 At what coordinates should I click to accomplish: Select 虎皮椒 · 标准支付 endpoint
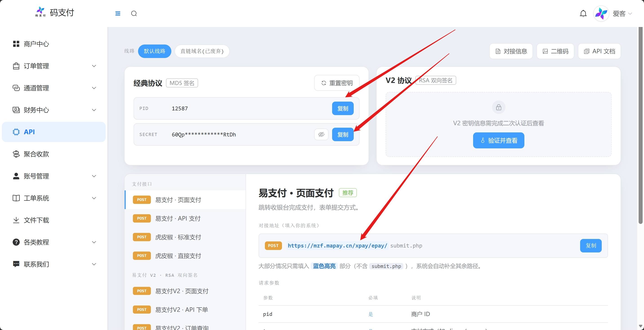[185, 237]
